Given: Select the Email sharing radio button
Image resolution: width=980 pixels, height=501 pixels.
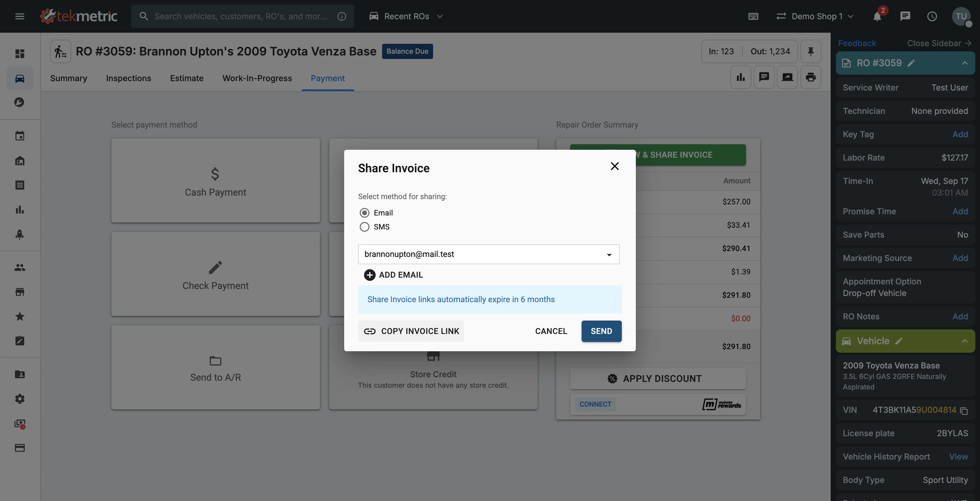Looking at the screenshot, I should pyautogui.click(x=365, y=213).
